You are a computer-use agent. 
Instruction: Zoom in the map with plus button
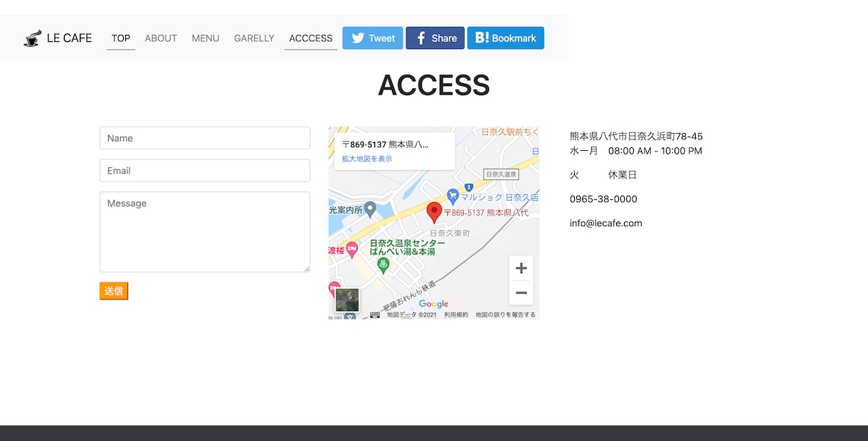pos(522,268)
